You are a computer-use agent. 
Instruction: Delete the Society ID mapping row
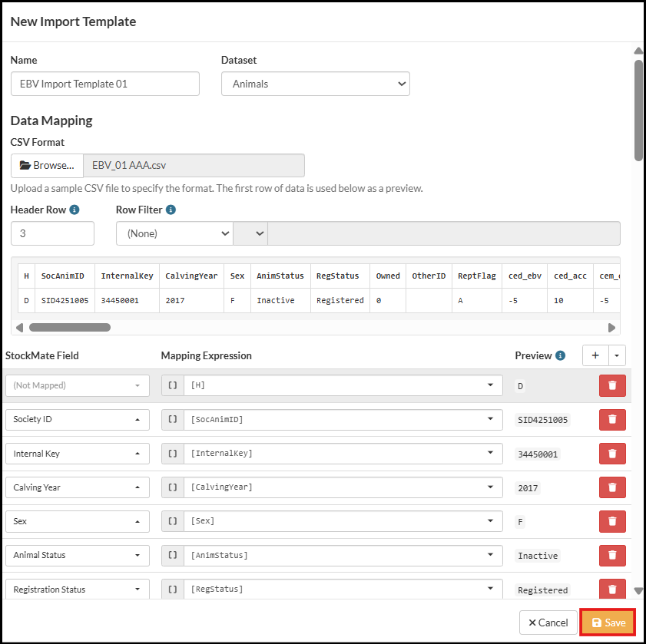click(x=612, y=420)
